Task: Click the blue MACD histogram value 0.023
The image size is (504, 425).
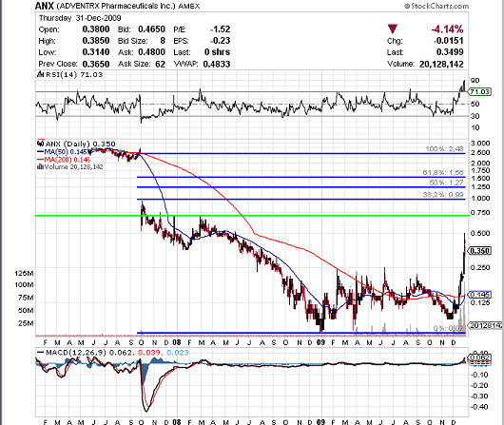Action: (178, 353)
